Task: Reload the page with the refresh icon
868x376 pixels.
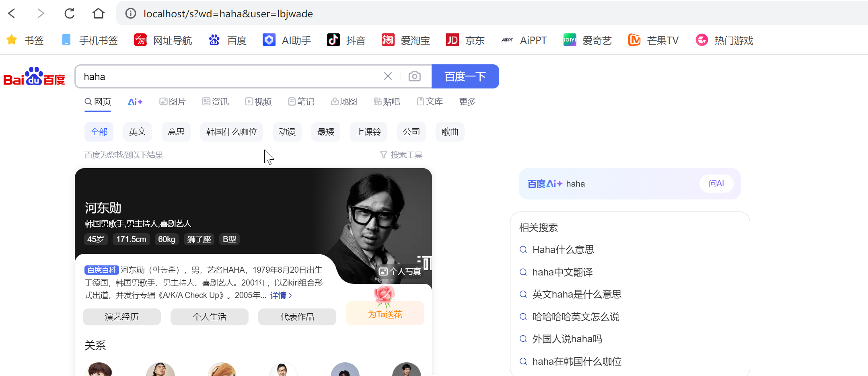Action: [x=70, y=13]
